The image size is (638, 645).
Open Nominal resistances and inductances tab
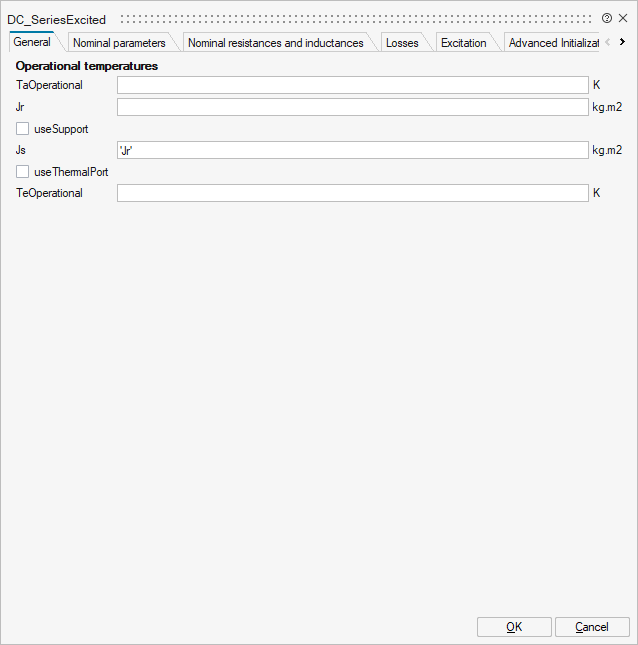[x=275, y=43]
